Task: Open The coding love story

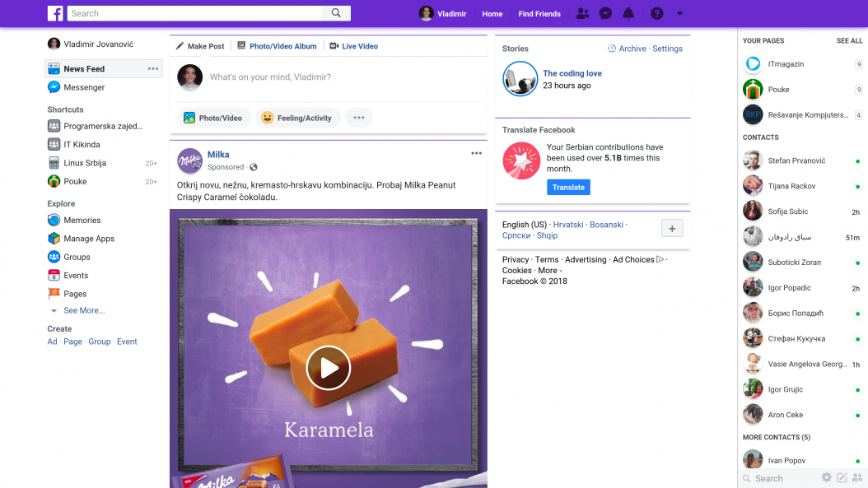Action: 572,73
